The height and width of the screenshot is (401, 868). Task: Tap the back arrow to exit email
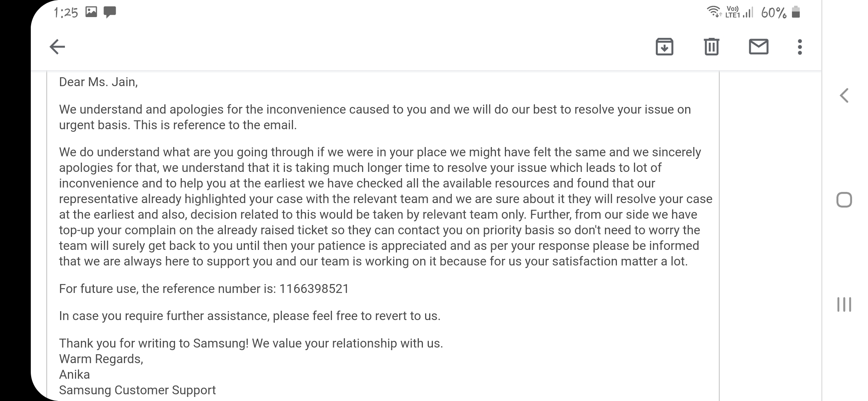pyautogui.click(x=57, y=47)
